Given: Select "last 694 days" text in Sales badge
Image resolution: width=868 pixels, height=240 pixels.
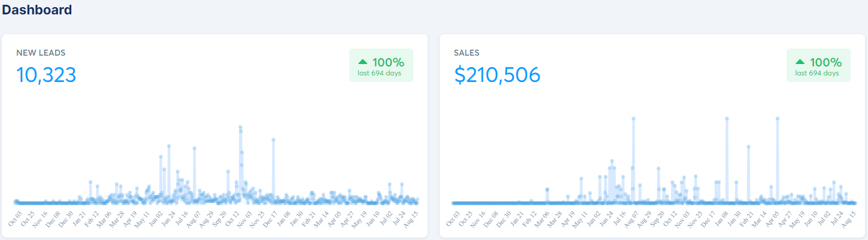Looking at the screenshot, I should coord(816,74).
